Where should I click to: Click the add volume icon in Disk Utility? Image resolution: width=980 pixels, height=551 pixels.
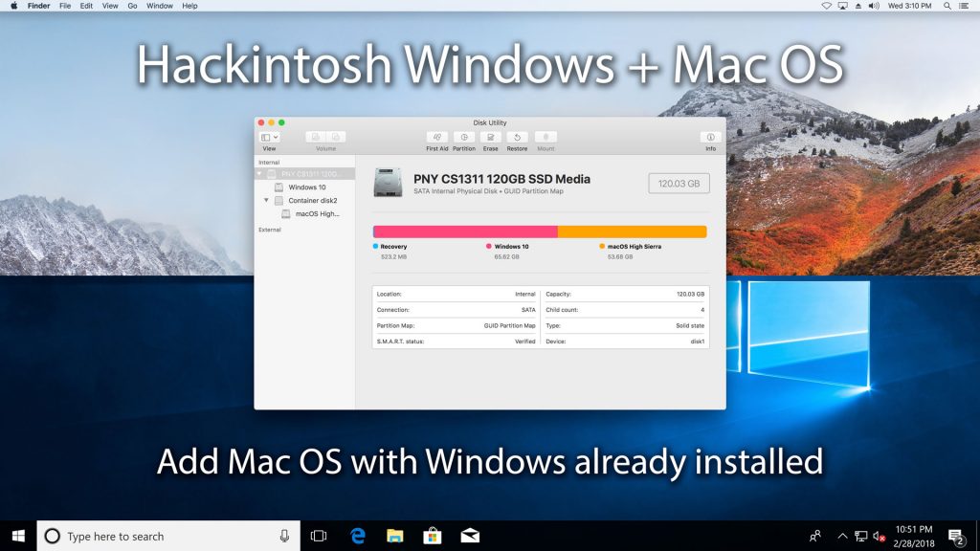tap(316, 137)
